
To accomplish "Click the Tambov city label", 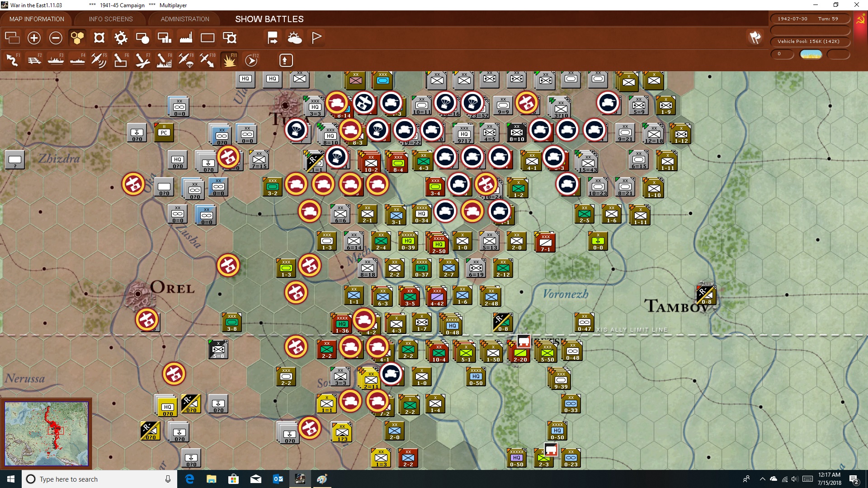I will (676, 306).
